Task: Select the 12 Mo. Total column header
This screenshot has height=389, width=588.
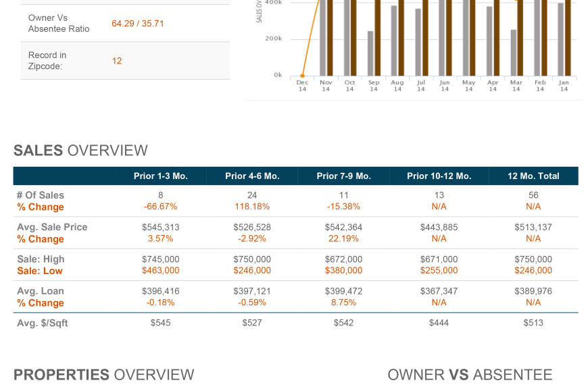Action: click(533, 175)
